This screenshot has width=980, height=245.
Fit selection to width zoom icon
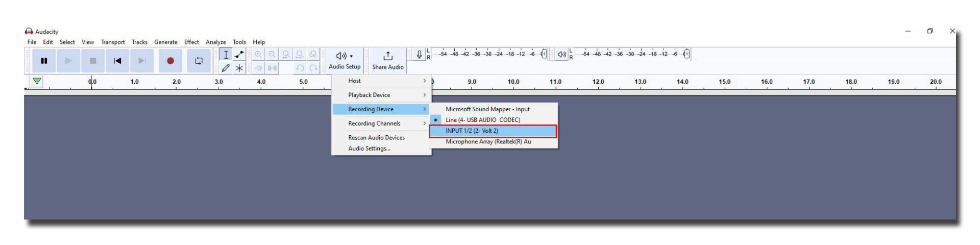pos(286,55)
